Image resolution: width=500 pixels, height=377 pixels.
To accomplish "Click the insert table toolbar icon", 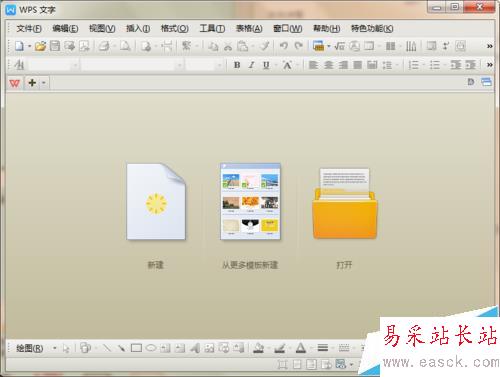I will (318, 46).
